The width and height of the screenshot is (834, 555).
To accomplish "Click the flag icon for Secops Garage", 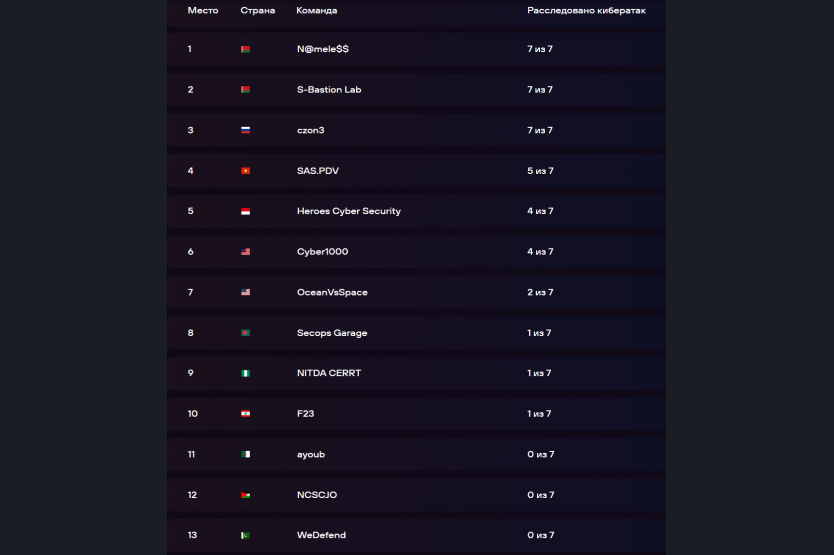I will pyautogui.click(x=245, y=333).
